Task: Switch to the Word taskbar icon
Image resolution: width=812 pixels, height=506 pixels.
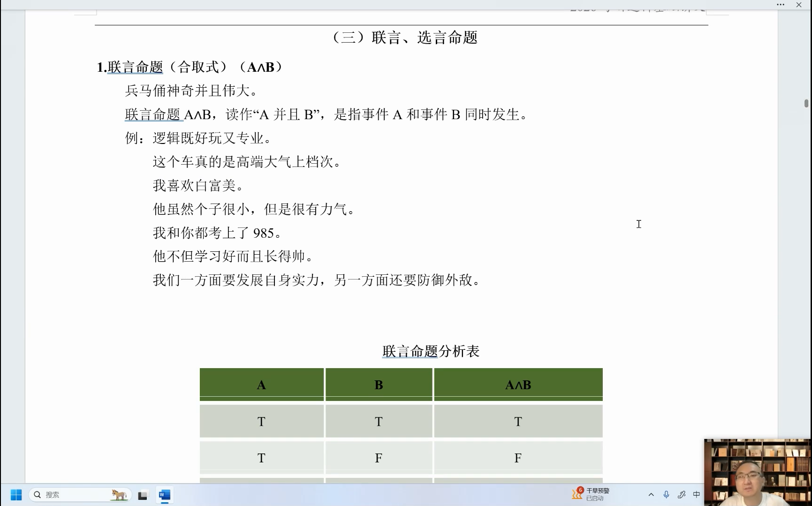Action: (164, 495)
